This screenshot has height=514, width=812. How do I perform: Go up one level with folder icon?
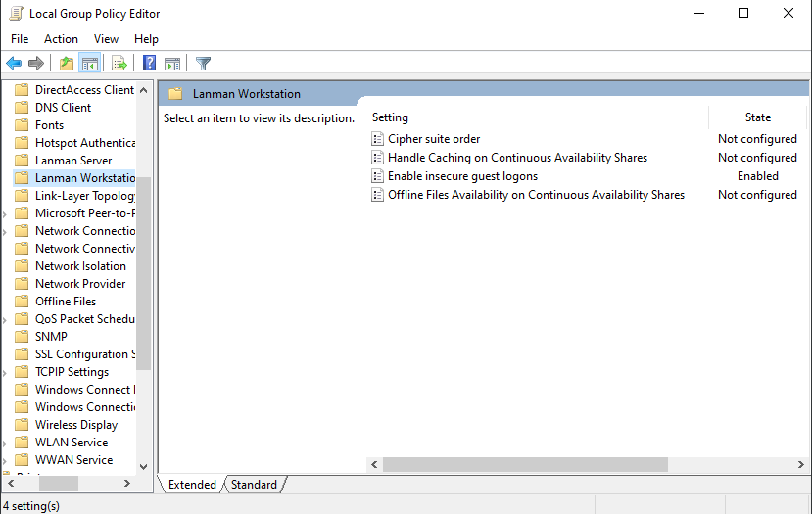(67, 64)
